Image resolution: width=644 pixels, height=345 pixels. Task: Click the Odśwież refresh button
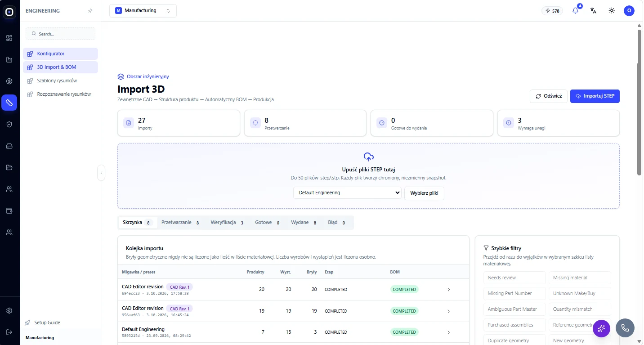549,96
